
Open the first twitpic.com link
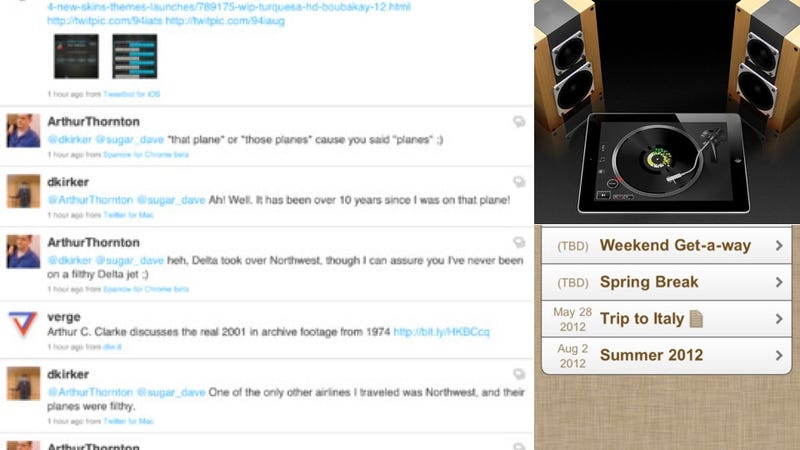[105, 21]
